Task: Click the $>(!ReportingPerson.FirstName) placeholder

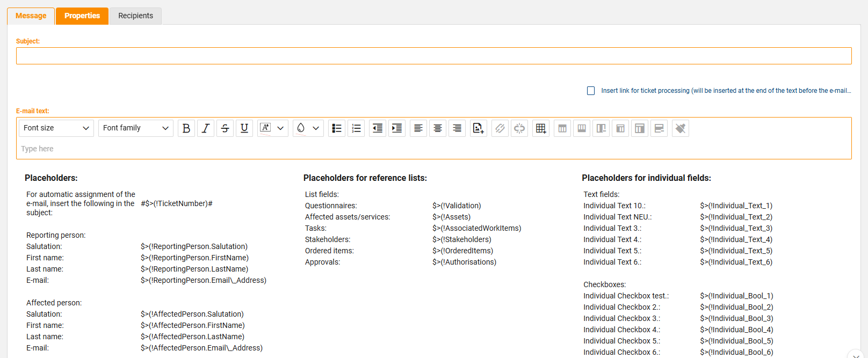Action: click(x=194, y=258)
